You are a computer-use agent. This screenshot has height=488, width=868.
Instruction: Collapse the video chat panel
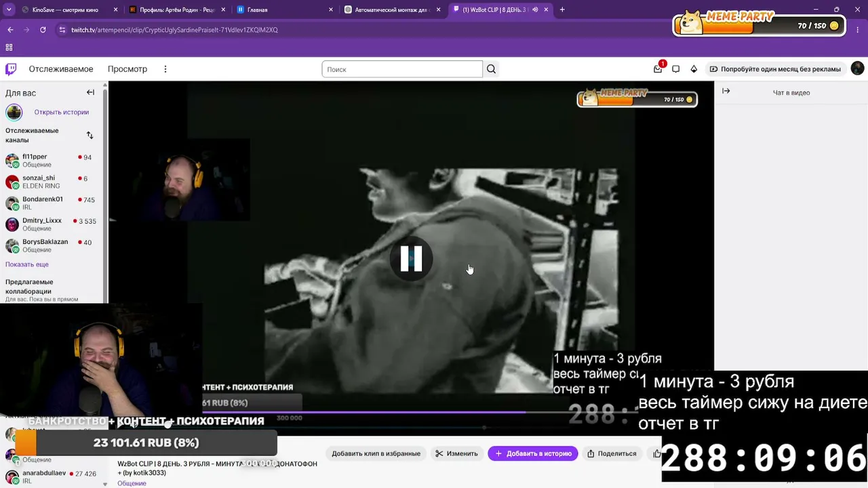tap(726, 91)
